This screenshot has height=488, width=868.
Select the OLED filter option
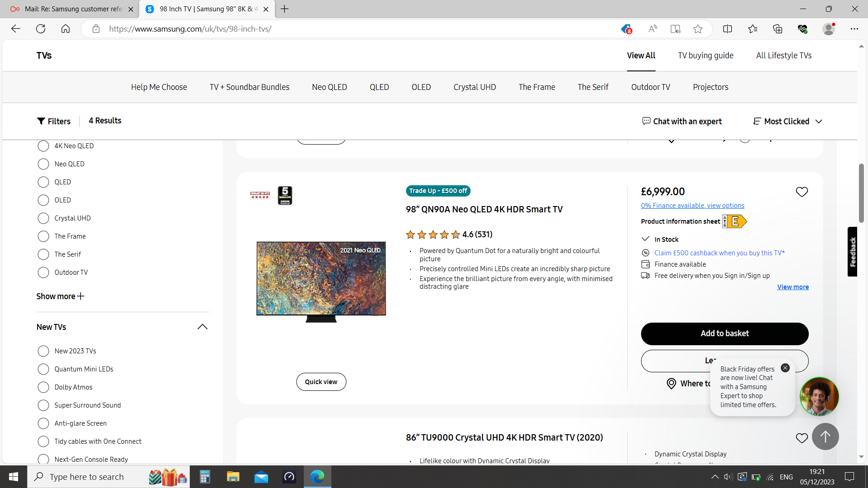(43, 200)
